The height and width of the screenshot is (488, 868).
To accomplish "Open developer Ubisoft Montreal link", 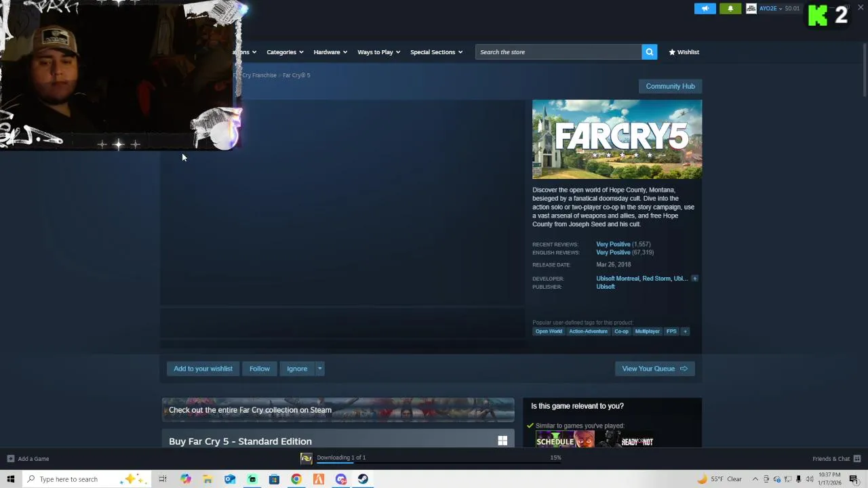I will pos(617,279).
